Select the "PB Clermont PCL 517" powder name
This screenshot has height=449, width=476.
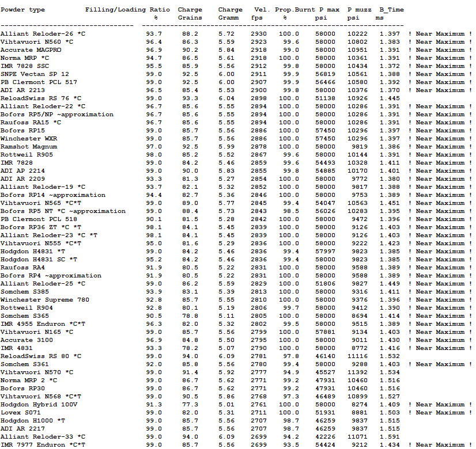pos(39,82)
